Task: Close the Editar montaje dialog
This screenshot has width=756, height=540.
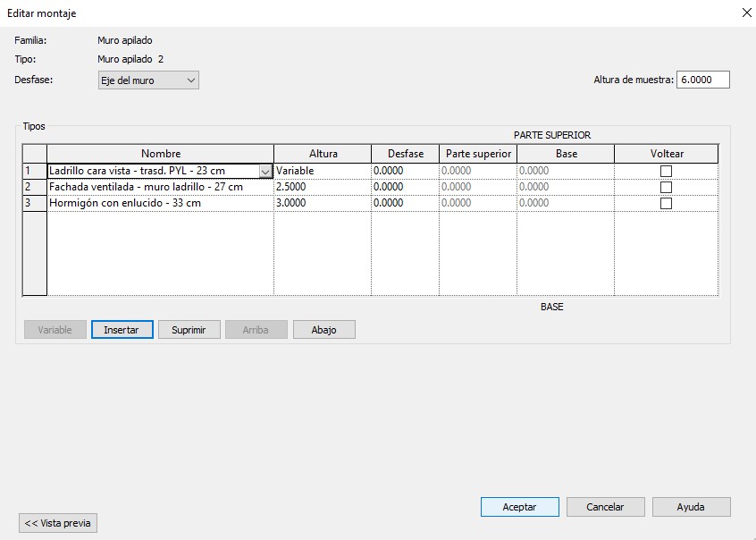Action: pyautogui.click(x=746, y=13)
